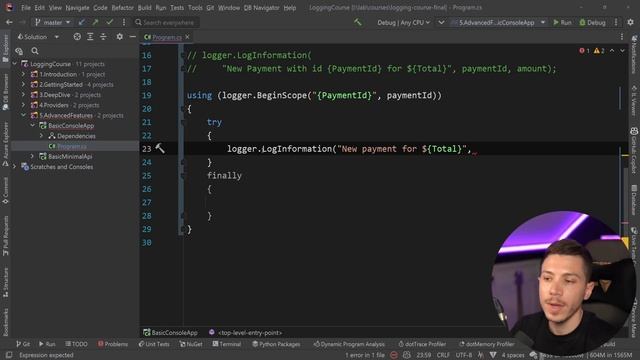Open the Unit Tests tool window
The width and height of the screenshot is (640, 360).
[153, 344]
